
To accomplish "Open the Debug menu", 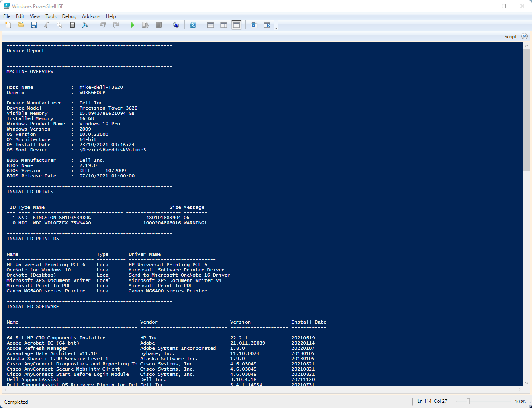I will [69, 16].
